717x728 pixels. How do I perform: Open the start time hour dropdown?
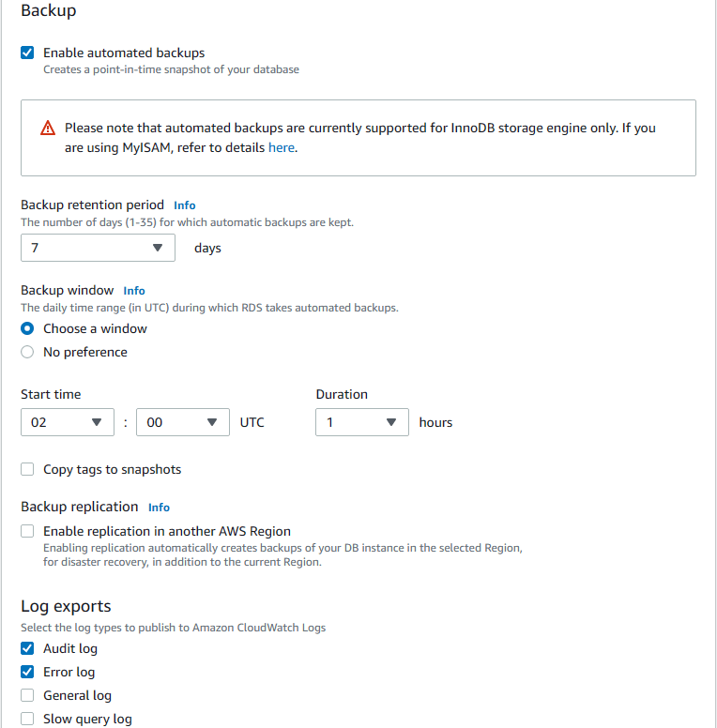[x=67, y=422]
